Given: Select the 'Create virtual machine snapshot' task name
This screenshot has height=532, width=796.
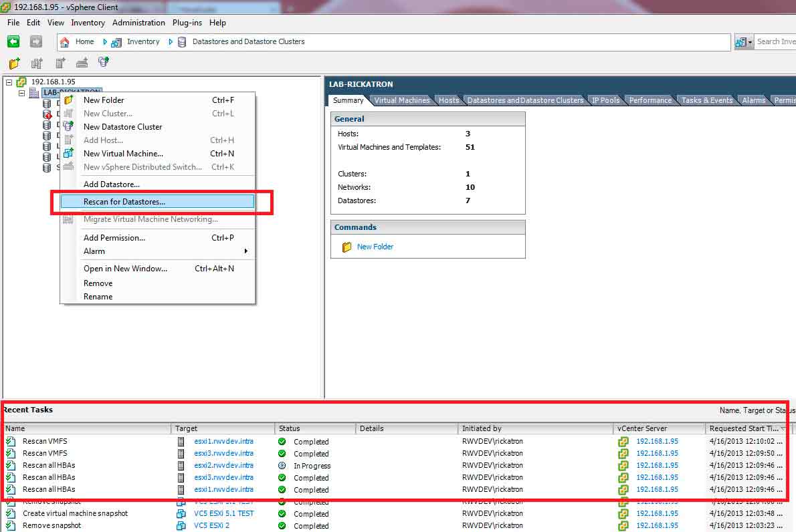Looking at the screenshot, I should (x=75, y=513).
